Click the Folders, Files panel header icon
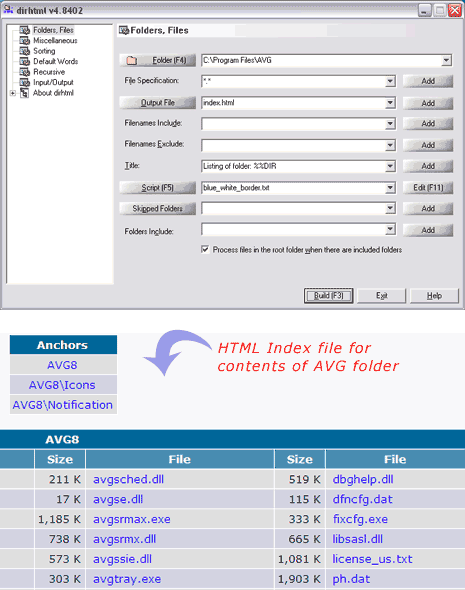 coord(124,30)
